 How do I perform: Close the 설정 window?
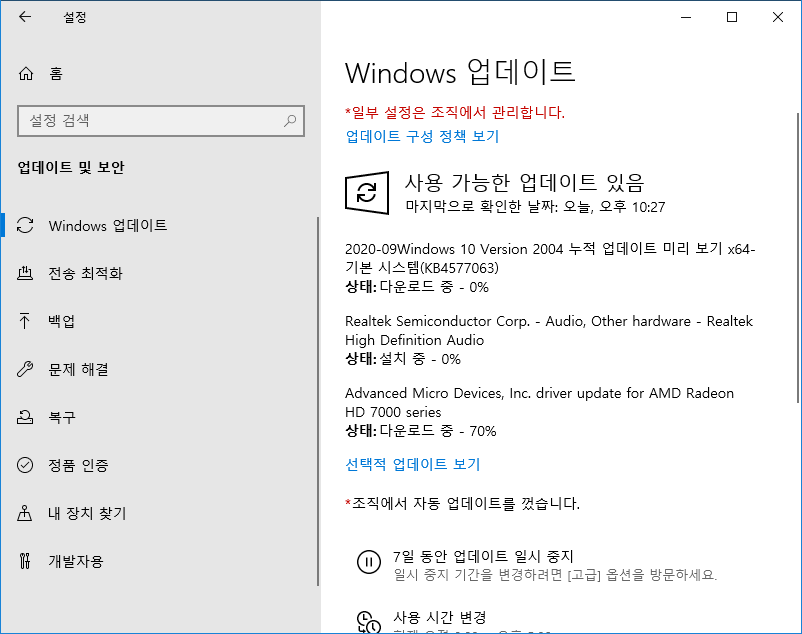pyautogui.click(x=778, y=17)
